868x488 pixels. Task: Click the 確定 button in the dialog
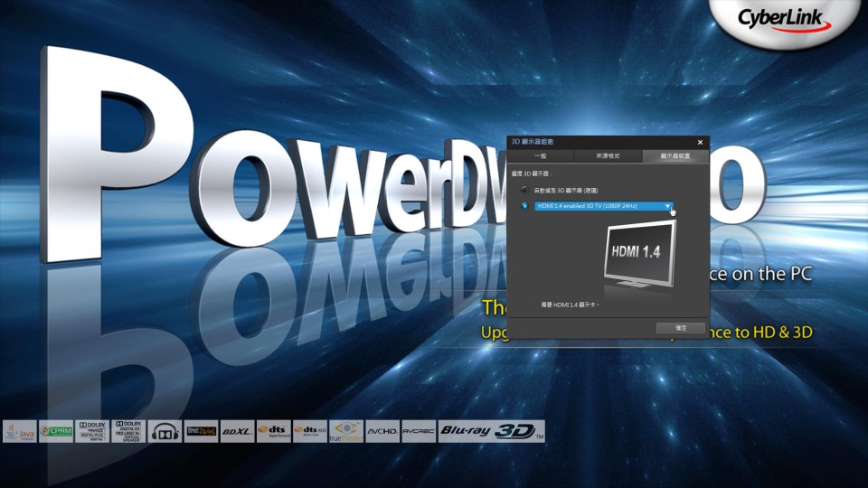click(680, 328)
